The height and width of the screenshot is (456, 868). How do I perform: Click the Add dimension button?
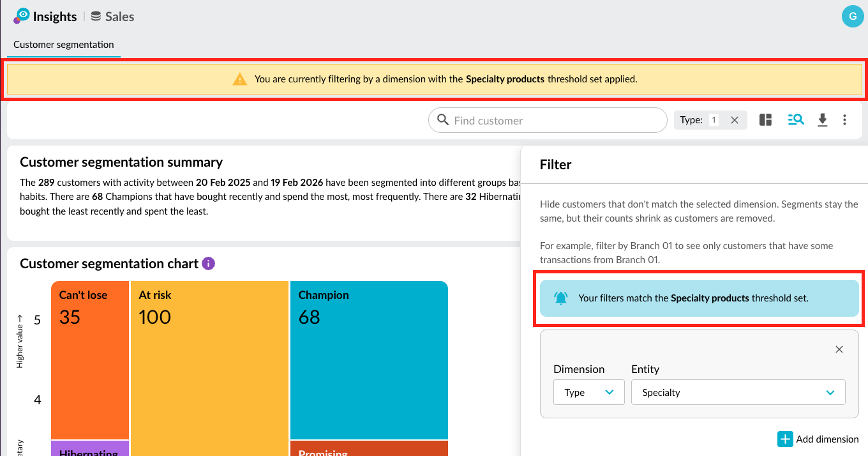point(818,439)
